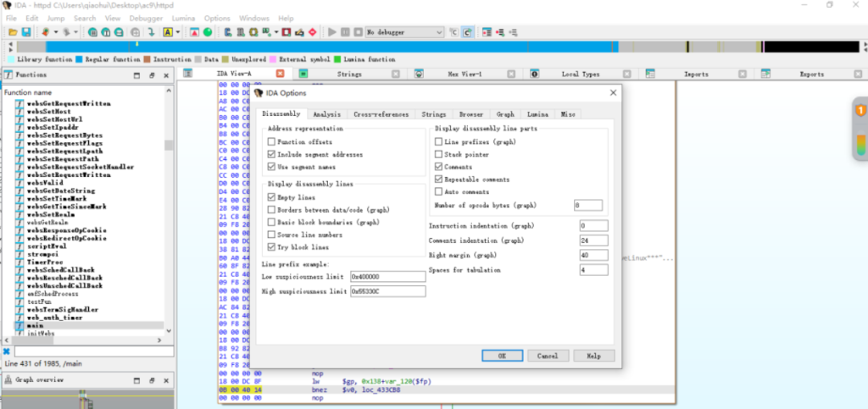This screenshot has height=409, width=868.
Task: Click the Low suspiciousness limit field
Action: 387,276
